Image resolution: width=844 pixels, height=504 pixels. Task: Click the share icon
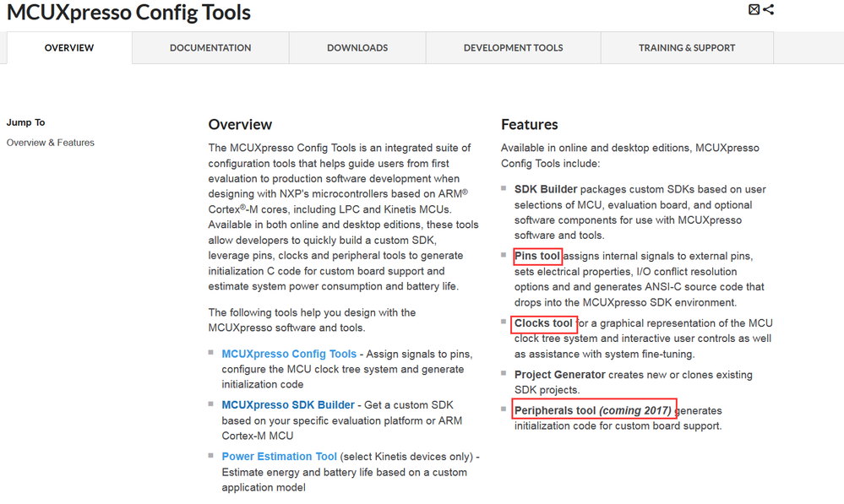click(x=768, y=10)
